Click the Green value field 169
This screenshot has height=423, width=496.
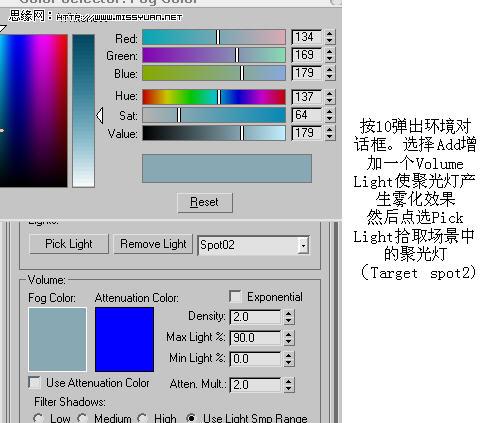[x=306, y=55]
